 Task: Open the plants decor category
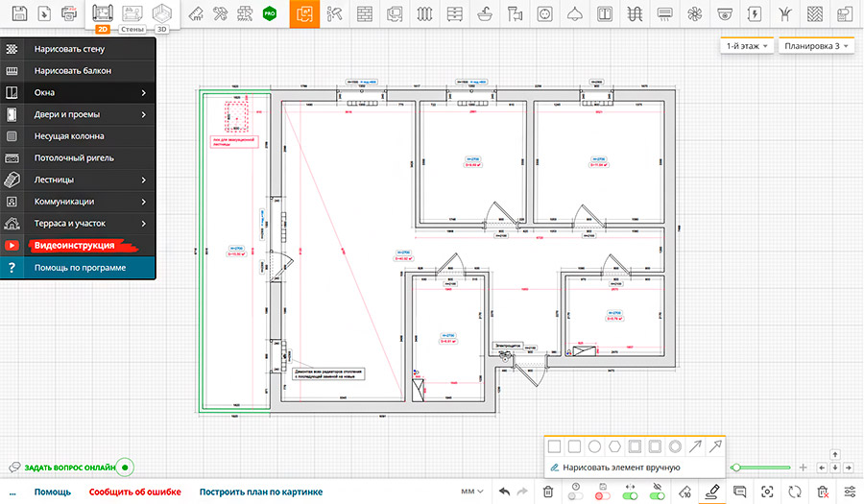pos(785,13)
